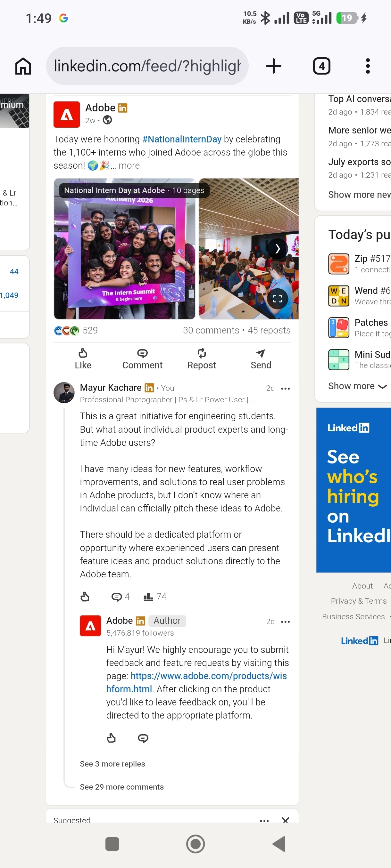Open the carousel in fullscreen
The height and width of the screenshot is (868, 391).
pyautogui.click(x=277, y=299)
